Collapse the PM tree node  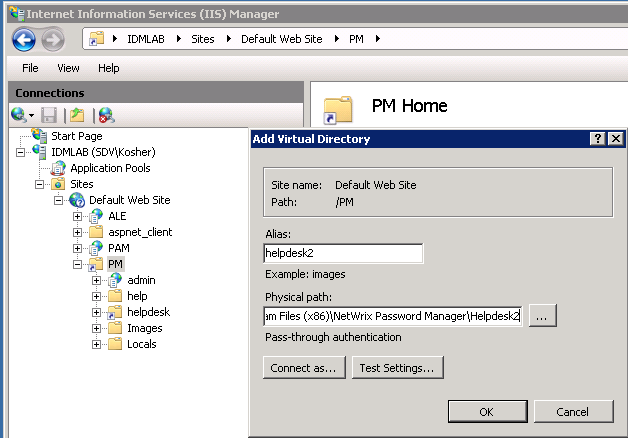(x=78, y=264)
